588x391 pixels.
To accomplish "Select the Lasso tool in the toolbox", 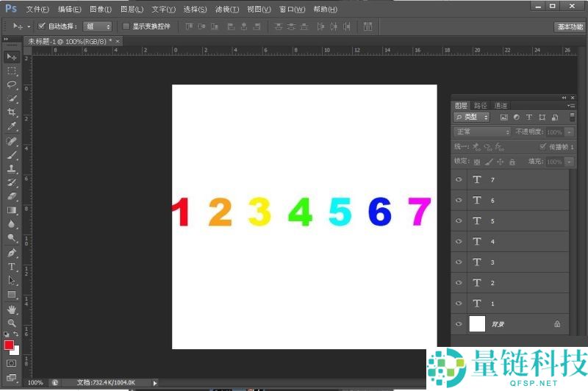I will [12, 85].
